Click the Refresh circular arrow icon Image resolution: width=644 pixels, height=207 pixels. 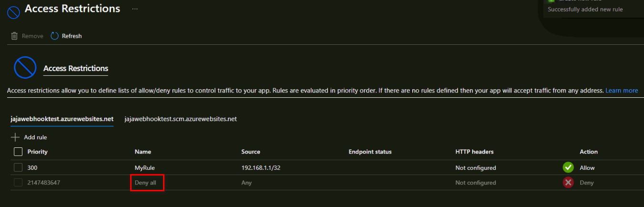54,36
